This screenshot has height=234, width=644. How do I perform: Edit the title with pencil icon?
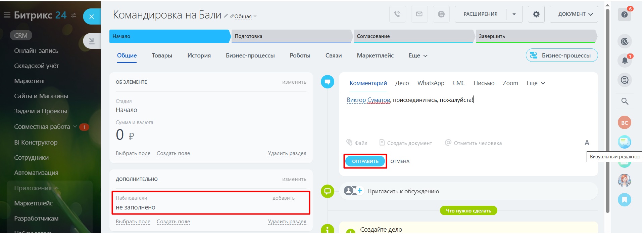click(x=226, y=16)
